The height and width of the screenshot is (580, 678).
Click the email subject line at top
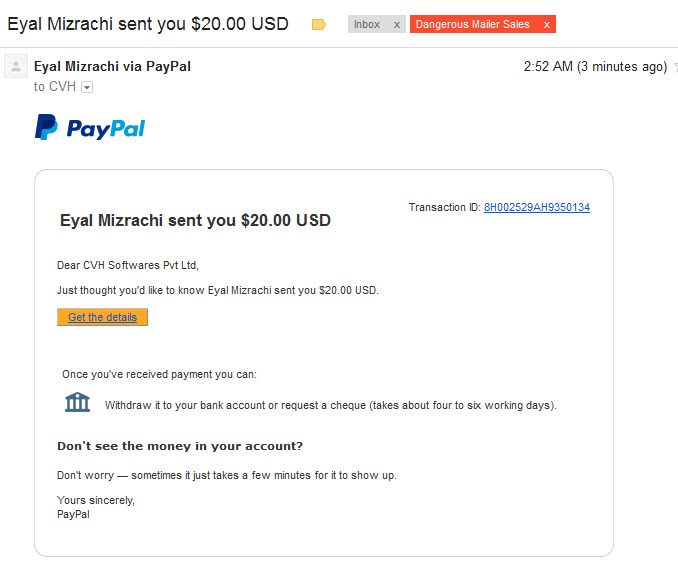click(148, 24)
